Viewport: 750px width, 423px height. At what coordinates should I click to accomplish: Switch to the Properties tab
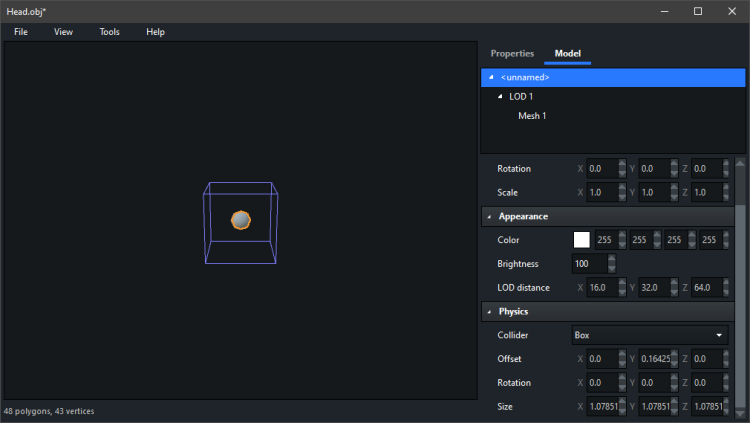click(x=512, y=53)
